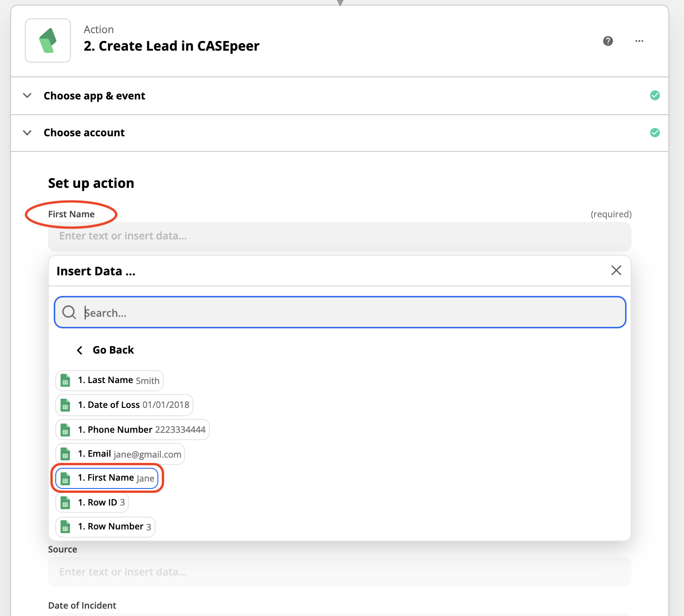Image resolution: width=684 pixels, height=616 pixels.
Task: Click the Google Sheets icon beside Last Name
Action: (65, 381)
